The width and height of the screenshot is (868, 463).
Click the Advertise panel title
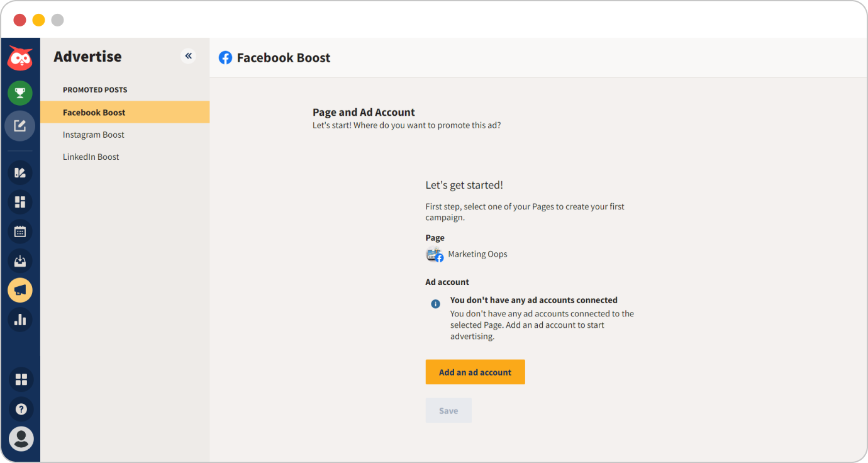87,57
